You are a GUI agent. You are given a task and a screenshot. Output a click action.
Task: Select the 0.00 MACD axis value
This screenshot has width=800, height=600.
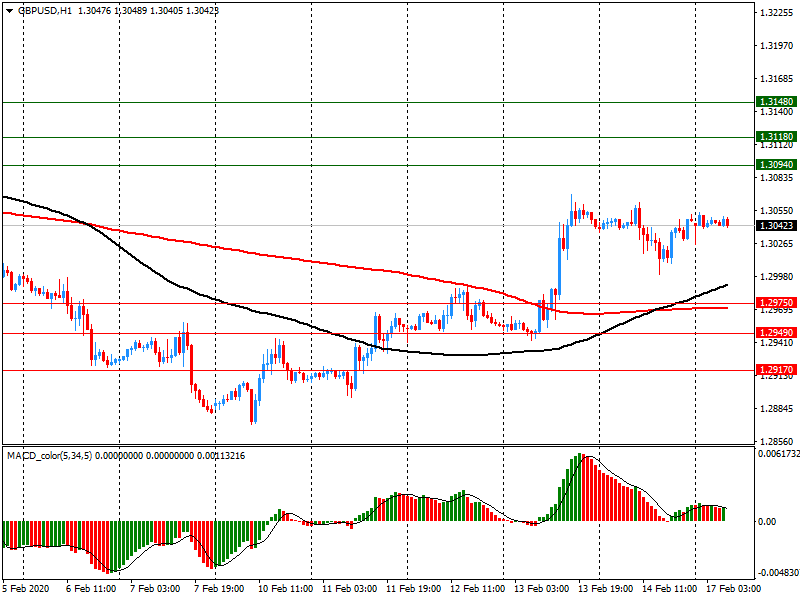pyautogui.click(x=767, y=521)
